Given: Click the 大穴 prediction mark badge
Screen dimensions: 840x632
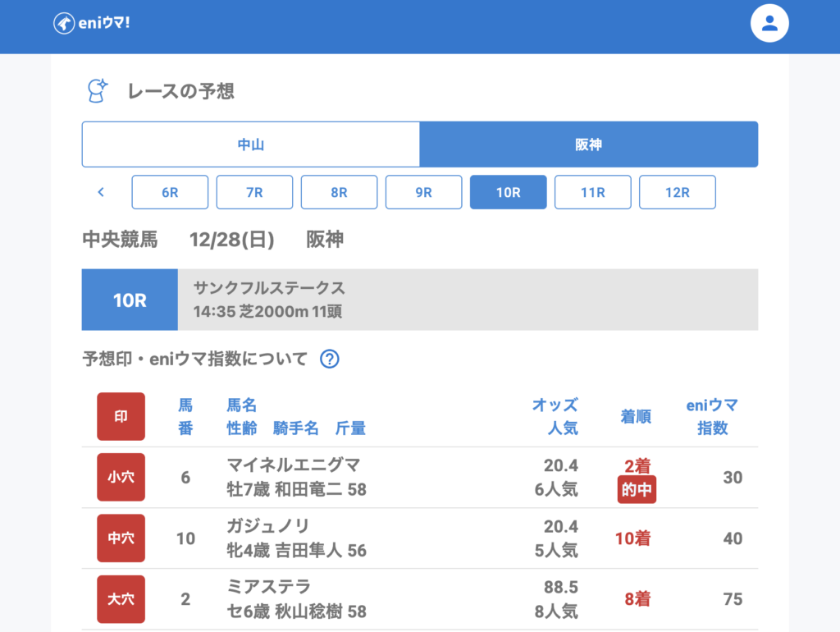Looking at the screenshot, I should point(121,599).
